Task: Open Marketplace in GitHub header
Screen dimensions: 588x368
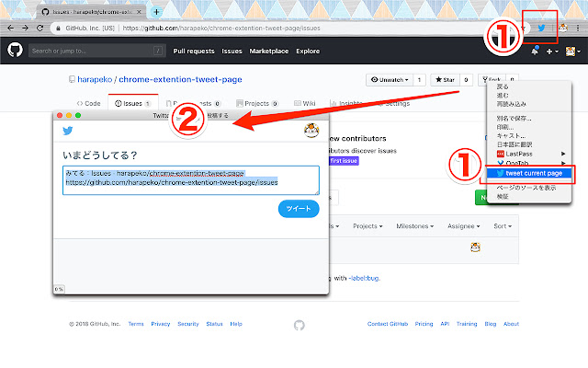Action: (269, 52)
